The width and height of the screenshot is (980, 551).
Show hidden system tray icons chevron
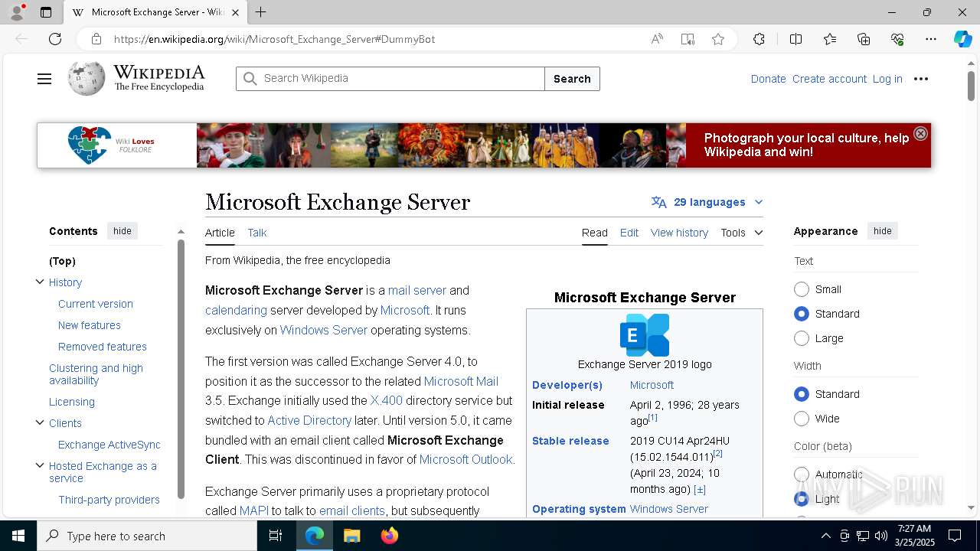point(825,536)
